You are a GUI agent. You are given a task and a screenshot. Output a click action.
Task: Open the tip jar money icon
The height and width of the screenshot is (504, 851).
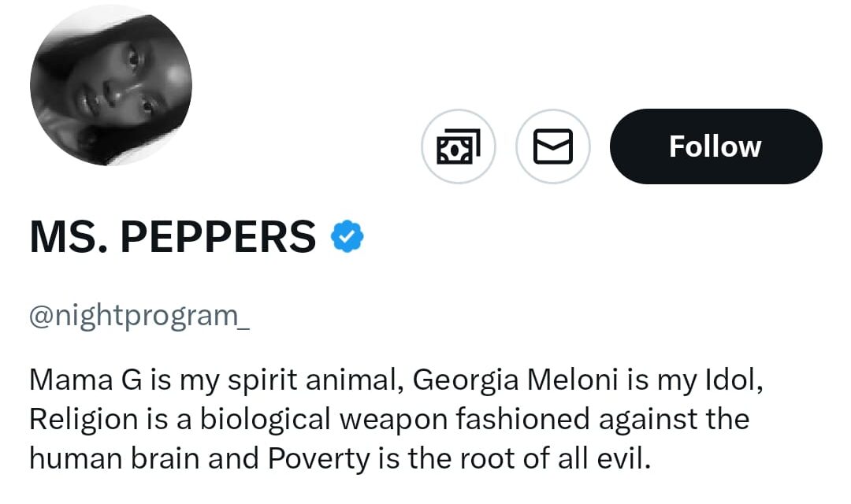[x=459, y=146]
